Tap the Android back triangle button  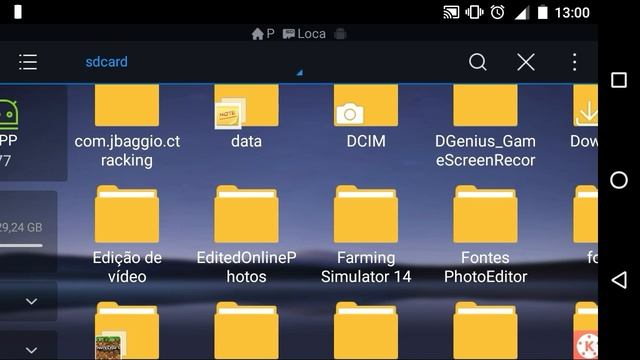[x=619, y=280]
